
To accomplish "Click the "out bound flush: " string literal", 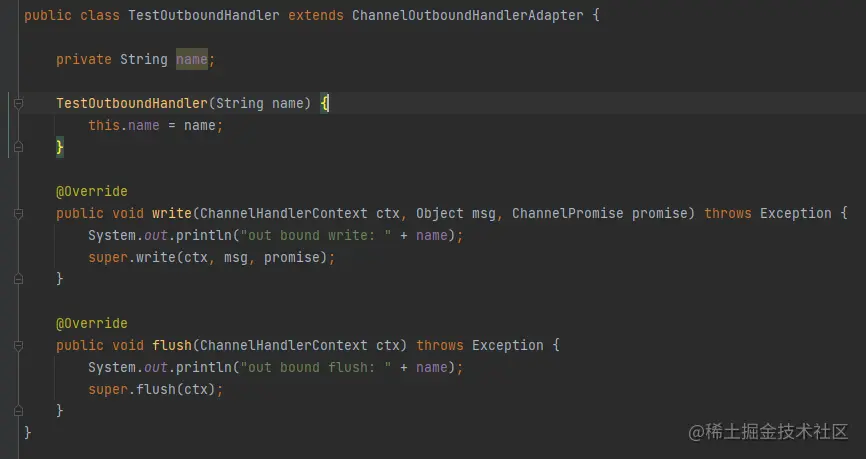I will [x=315, y=367].
